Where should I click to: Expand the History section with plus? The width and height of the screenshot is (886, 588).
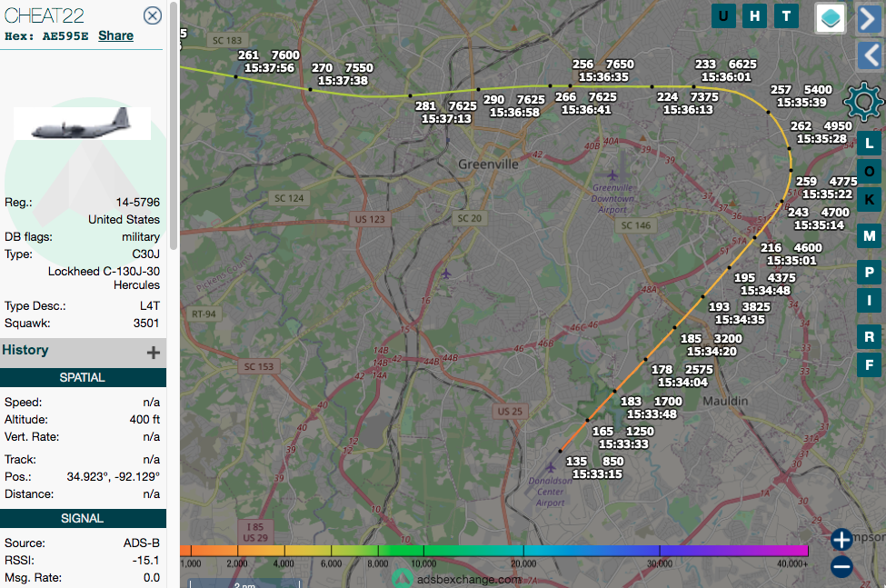pyautogui.click(x=154, y=353)
